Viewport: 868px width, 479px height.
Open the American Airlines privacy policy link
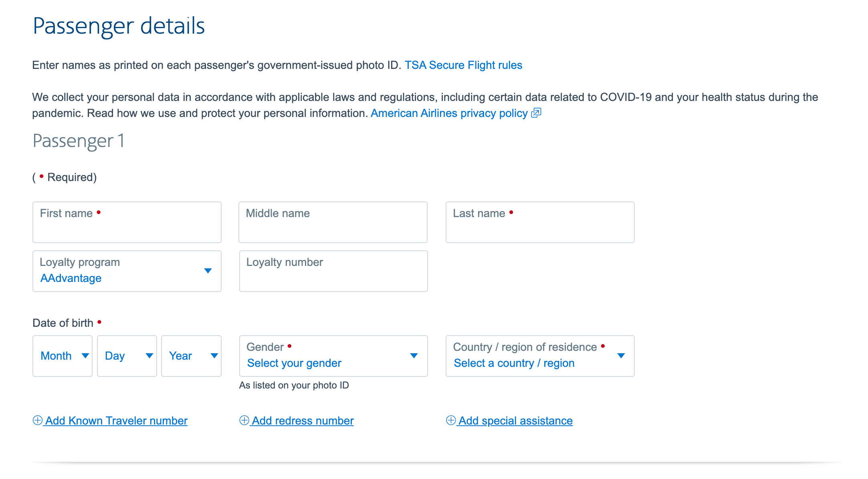(449, 113)
